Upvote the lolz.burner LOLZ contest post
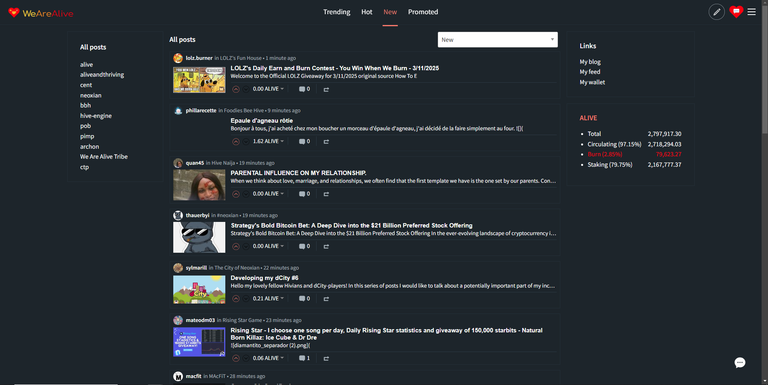The width and height of the screenshot is (768, 385). tap(236, 89)
